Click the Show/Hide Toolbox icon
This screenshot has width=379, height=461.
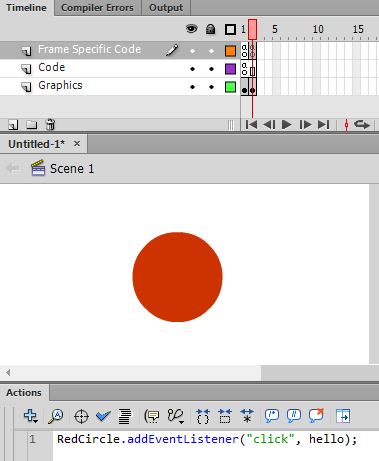click(x=343, y=416)
